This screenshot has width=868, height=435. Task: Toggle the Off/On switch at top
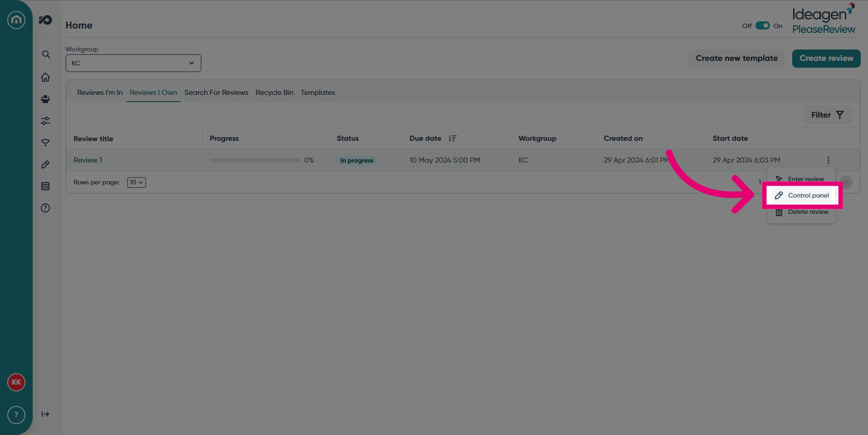tap(763, 25)
